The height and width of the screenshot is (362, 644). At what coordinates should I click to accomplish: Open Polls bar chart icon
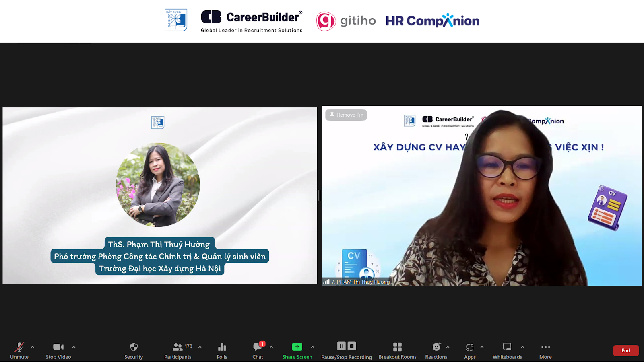[x=222, y=351]
